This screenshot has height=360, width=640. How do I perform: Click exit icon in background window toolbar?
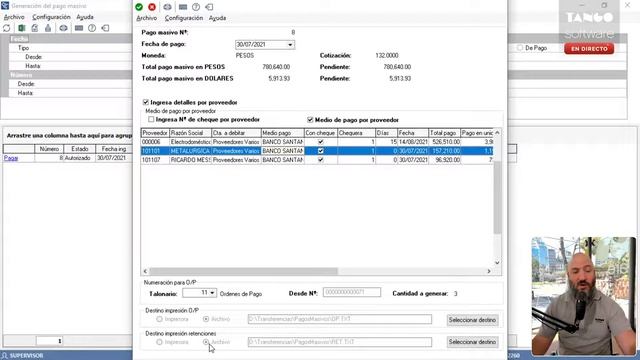[105, 28]
